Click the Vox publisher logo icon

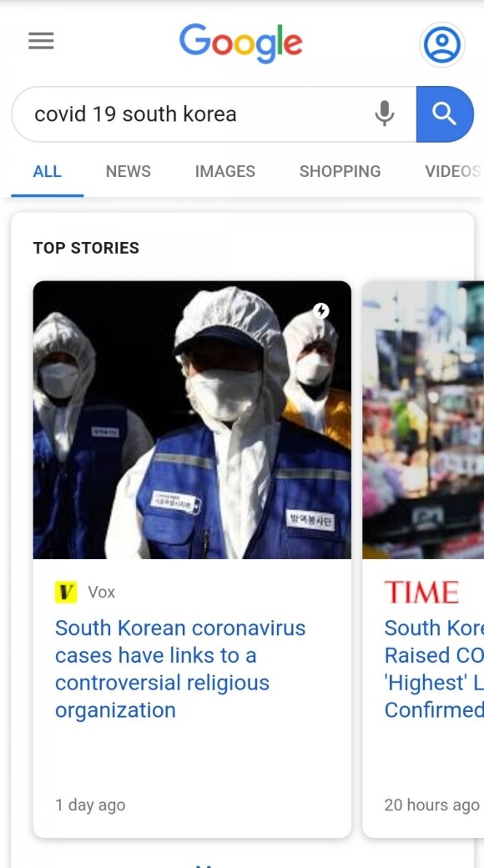click(66, 593)
